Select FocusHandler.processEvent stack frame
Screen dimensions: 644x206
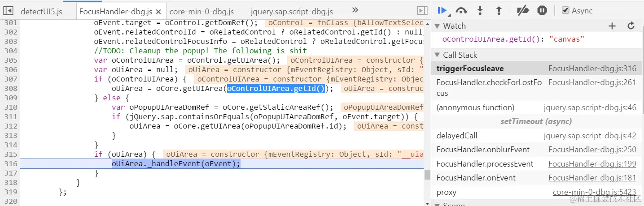(536, 164)
